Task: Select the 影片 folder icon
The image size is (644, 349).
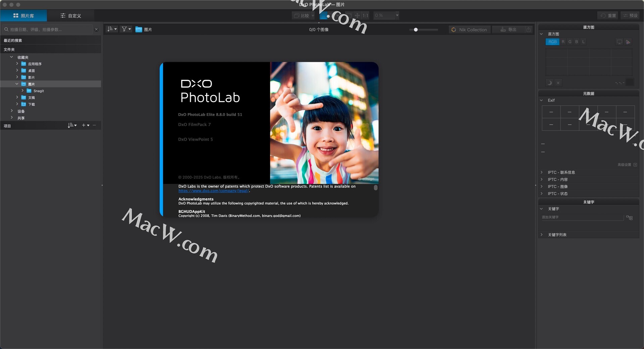Action: point(23,77)
